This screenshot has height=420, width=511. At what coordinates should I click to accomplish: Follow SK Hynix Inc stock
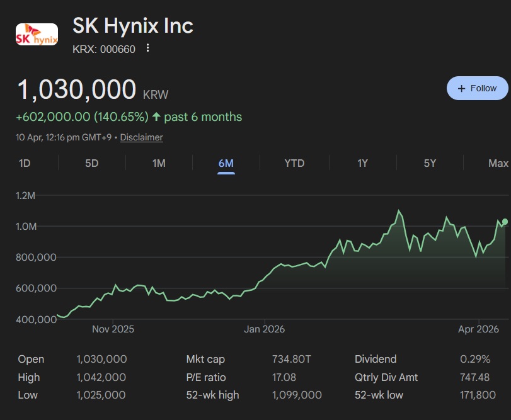477,88
